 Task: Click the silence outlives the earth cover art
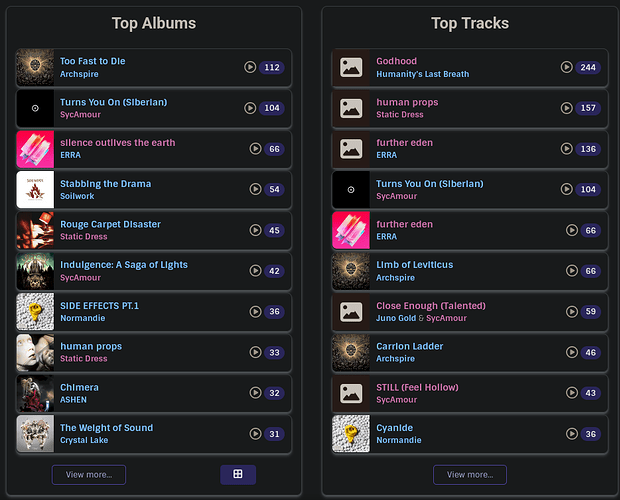pos(35,149)
